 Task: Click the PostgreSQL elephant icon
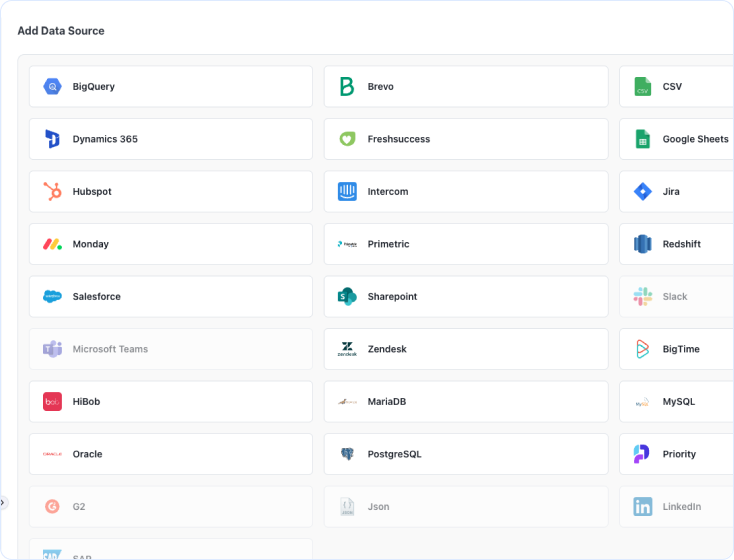click(347, 454)
